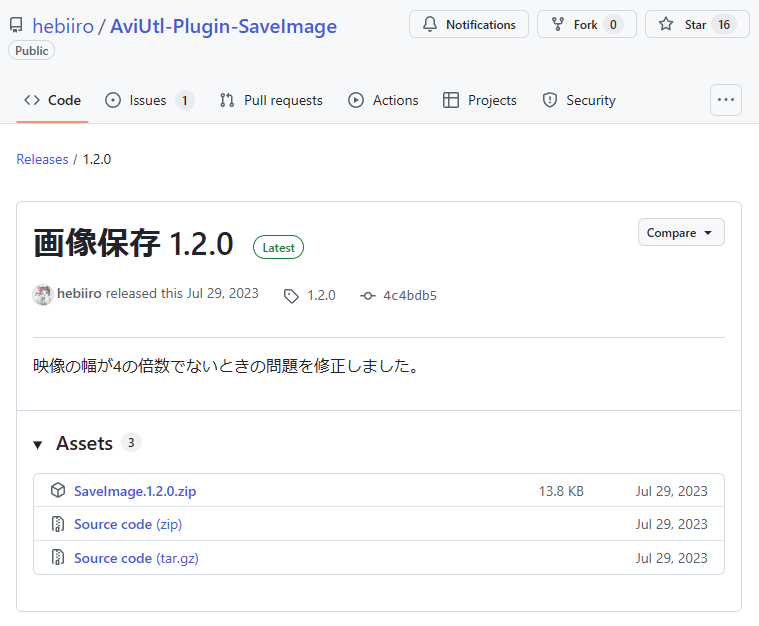The height and width of the screenshot is (626, 759).
Task: Open the Projects tab
Action: (x=480, y=100)
